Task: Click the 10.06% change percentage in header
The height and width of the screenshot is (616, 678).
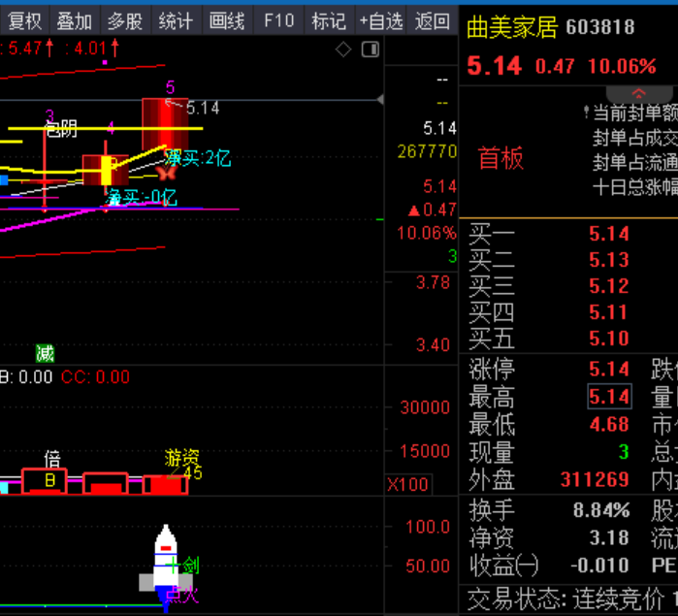Action: point(622,67)
